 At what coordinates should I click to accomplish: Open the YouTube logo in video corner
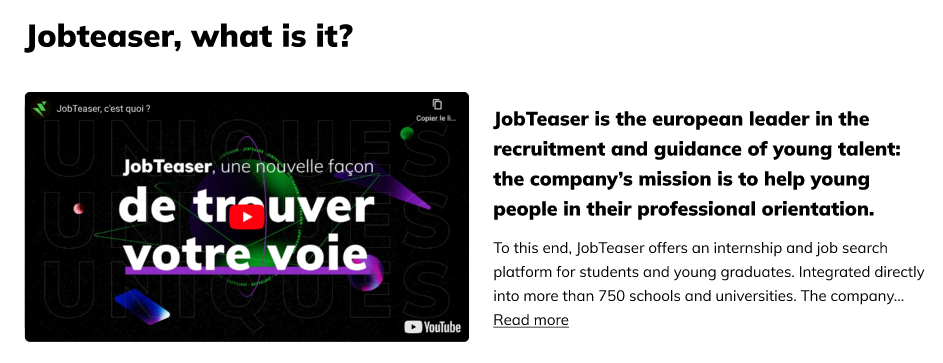[432, 327]
